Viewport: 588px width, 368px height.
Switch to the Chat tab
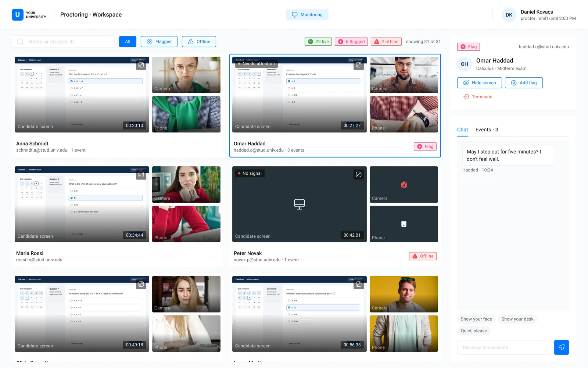462,130
